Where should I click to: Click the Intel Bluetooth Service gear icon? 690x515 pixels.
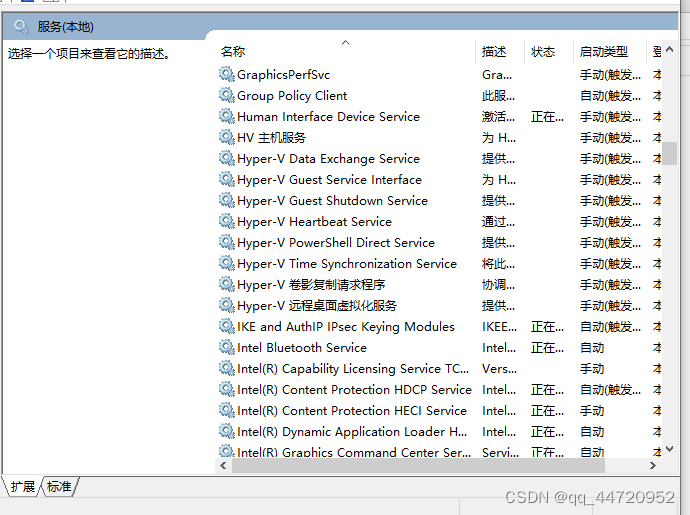click(x=227, y=348)
